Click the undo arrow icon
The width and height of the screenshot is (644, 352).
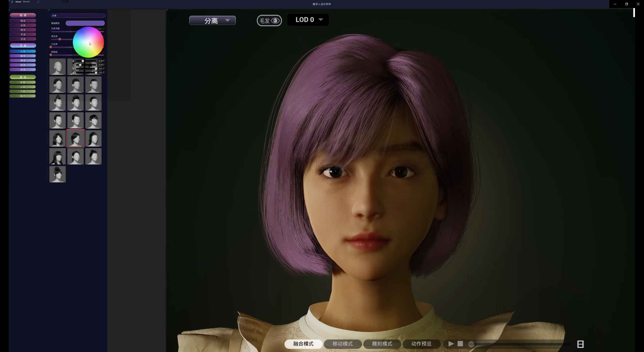[63, 2]
